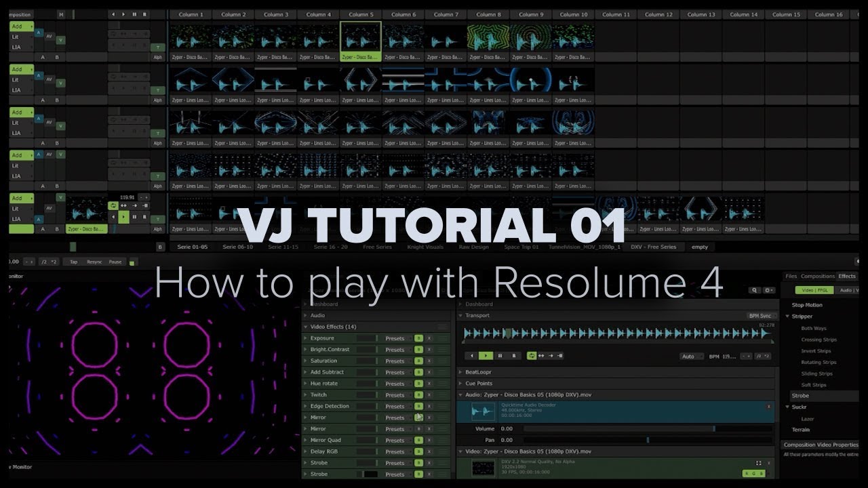The image size is (868, 488).
Task: Toggle bypass B on Exposure effect
Action: pyautogui.click(x=418, y=338)
